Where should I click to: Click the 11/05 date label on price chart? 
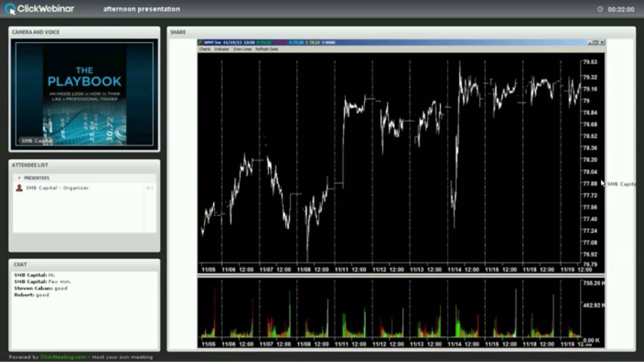click(x=208, y=269)
